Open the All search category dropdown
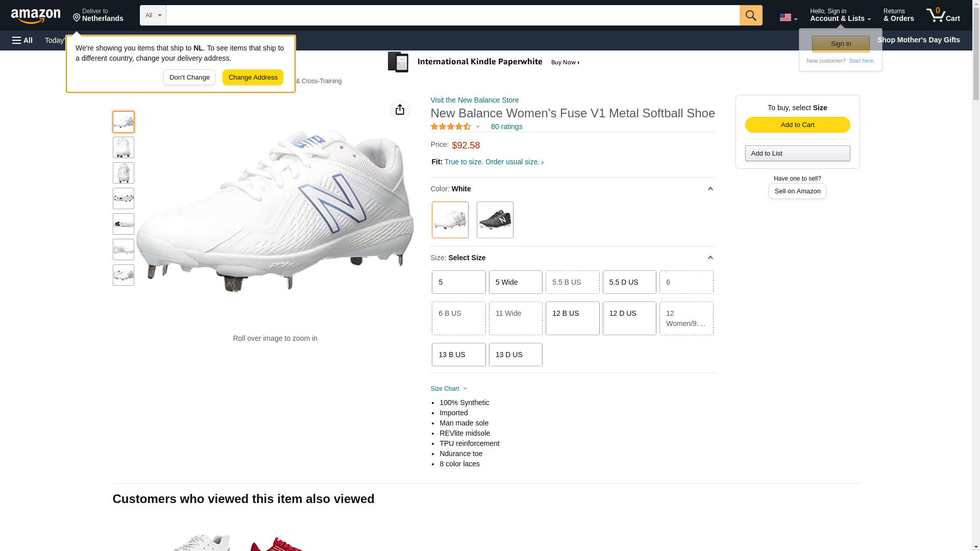The image size is (980, 551). [x=153, y=15]
